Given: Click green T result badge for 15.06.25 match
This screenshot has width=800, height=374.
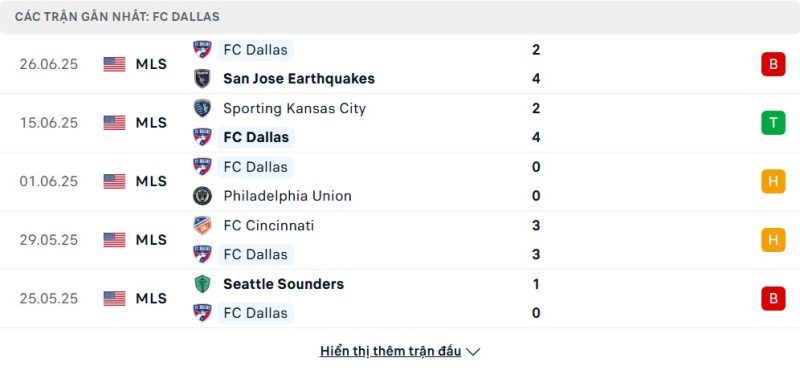Looking at the screenshot, I should point(773,123).
